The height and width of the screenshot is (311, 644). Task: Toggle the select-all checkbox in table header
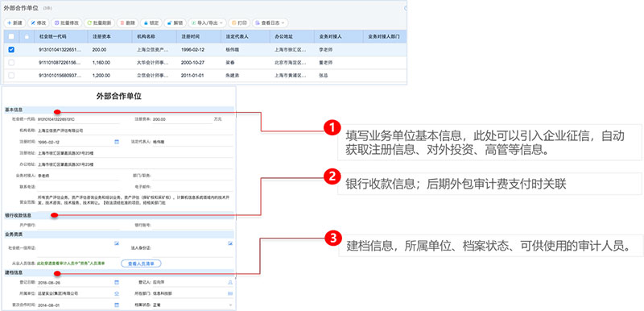[x=11, y=36]
